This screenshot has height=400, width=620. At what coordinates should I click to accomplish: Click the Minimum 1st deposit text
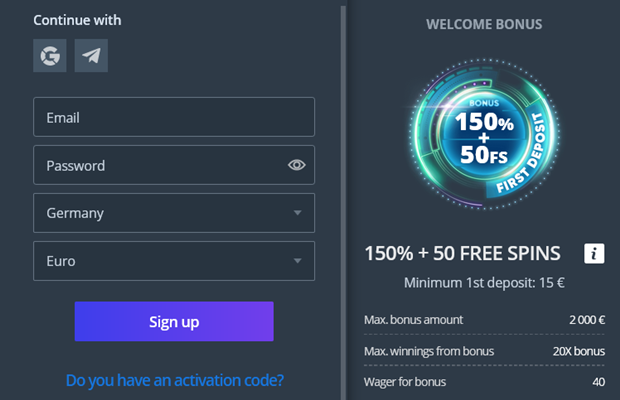(484, 283)
